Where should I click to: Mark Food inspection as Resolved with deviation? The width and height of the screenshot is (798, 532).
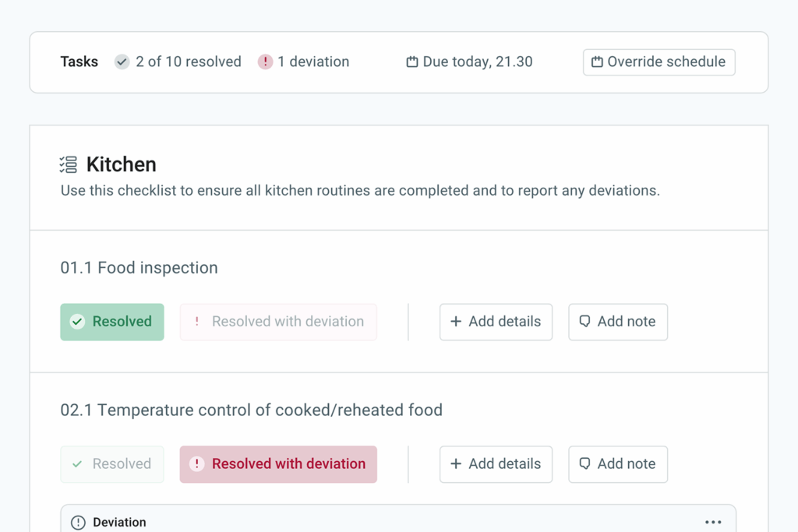278,322
